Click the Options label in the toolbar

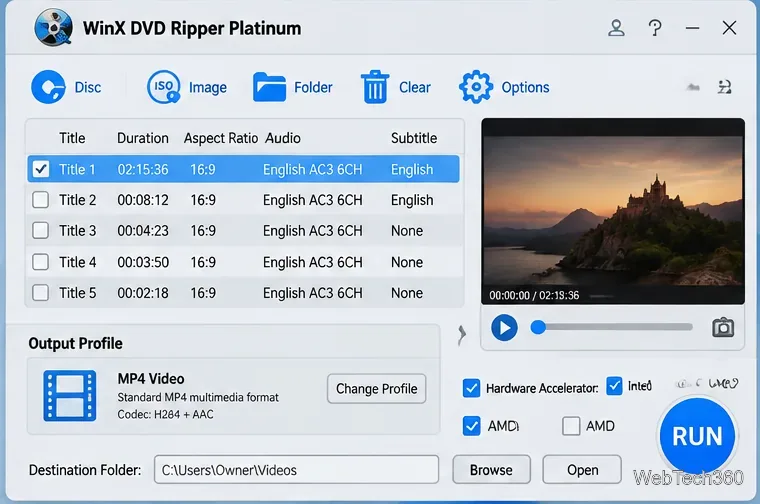coord(525,87)
